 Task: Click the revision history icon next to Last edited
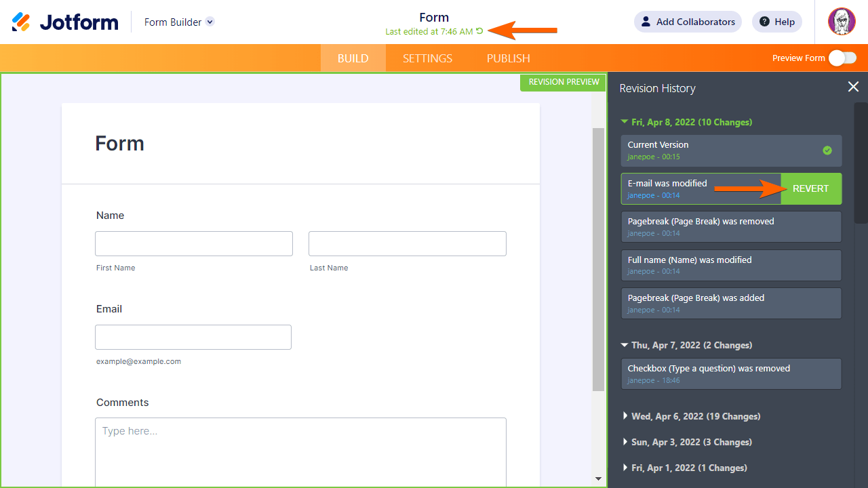pyautogui.click(x=479, y=31)
